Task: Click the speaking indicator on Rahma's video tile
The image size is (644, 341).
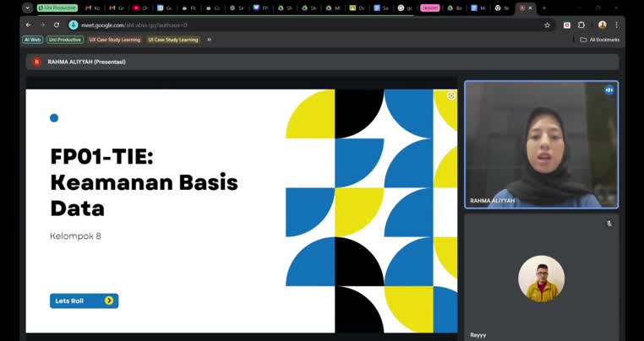Action: (x=609, y=89)
